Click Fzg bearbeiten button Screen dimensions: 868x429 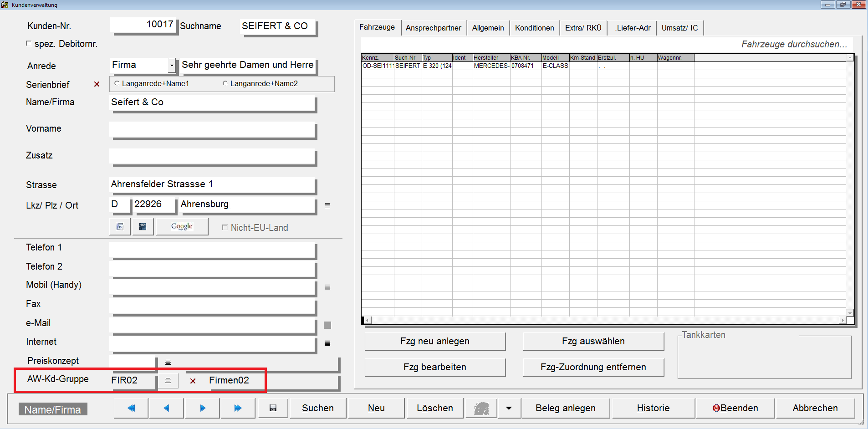pyautogui.click(x=435, y=367)
